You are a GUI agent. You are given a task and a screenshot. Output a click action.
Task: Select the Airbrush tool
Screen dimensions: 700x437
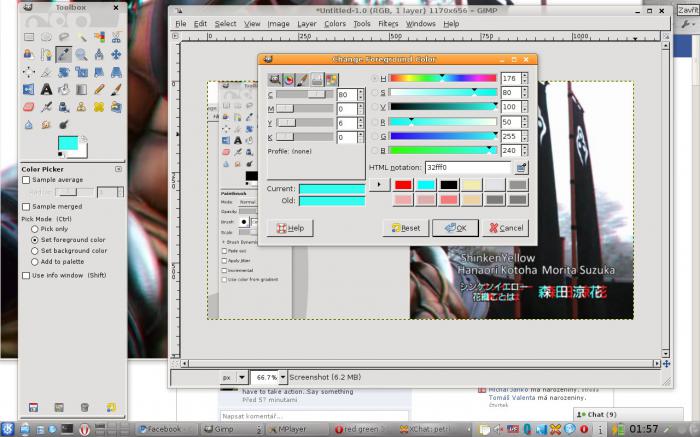click(x=46, y=107)
